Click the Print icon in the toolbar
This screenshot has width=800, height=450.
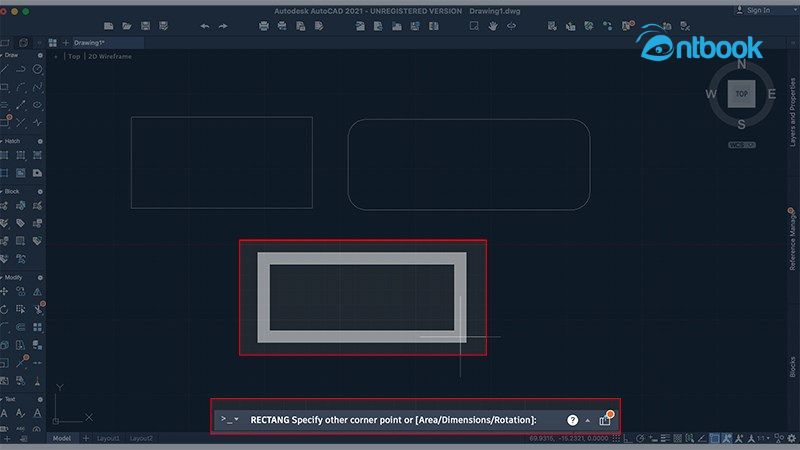point(264,26)
